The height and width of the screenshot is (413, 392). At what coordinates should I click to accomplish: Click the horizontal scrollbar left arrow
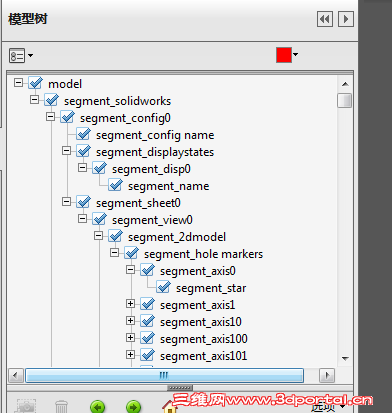tap(15, 376)
